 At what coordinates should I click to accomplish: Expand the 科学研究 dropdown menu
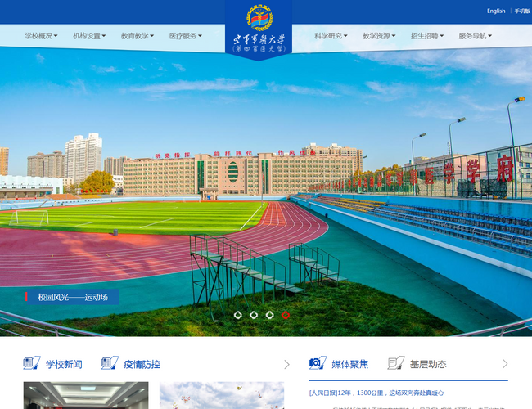(331, 36)
